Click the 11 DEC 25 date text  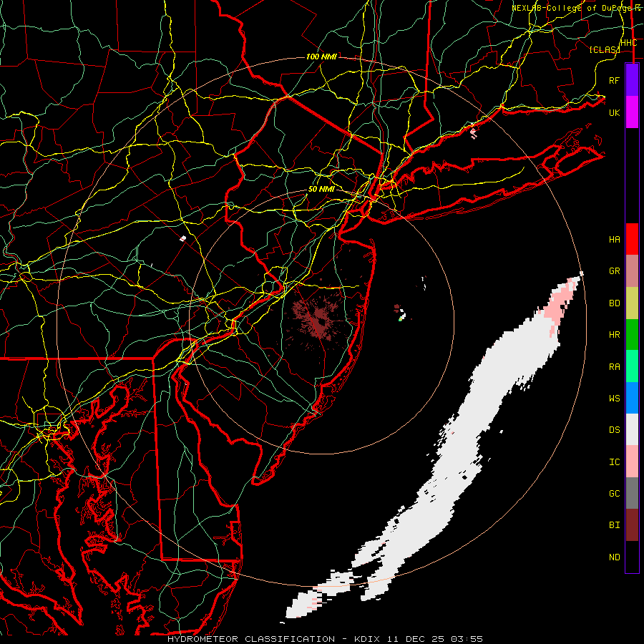click(416, 639)
